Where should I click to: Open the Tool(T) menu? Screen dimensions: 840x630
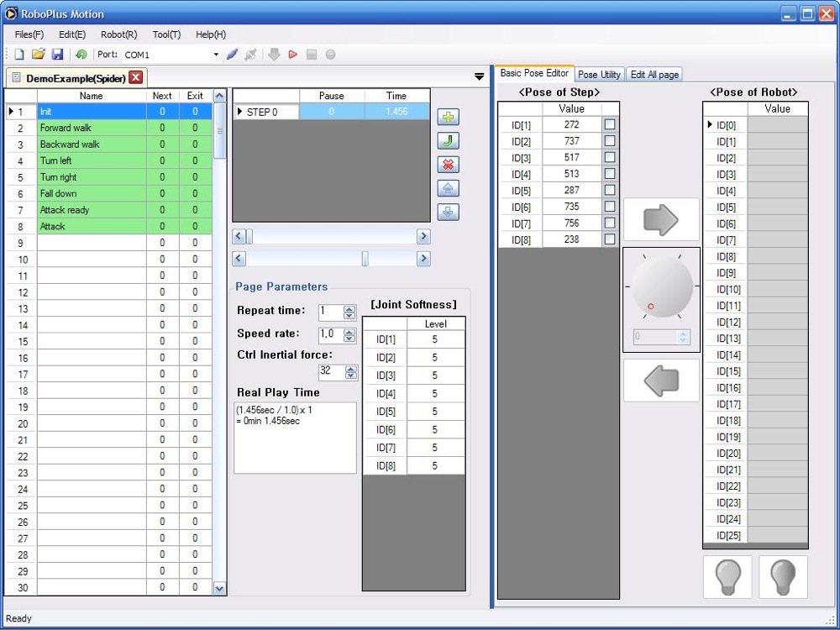[166, 34]
